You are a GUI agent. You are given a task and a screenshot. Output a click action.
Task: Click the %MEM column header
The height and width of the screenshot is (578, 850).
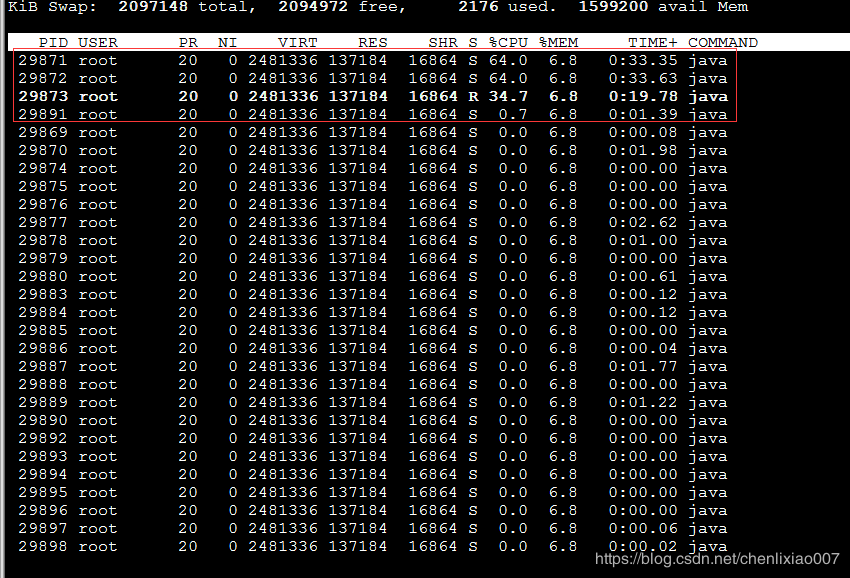tap(558, 42)
